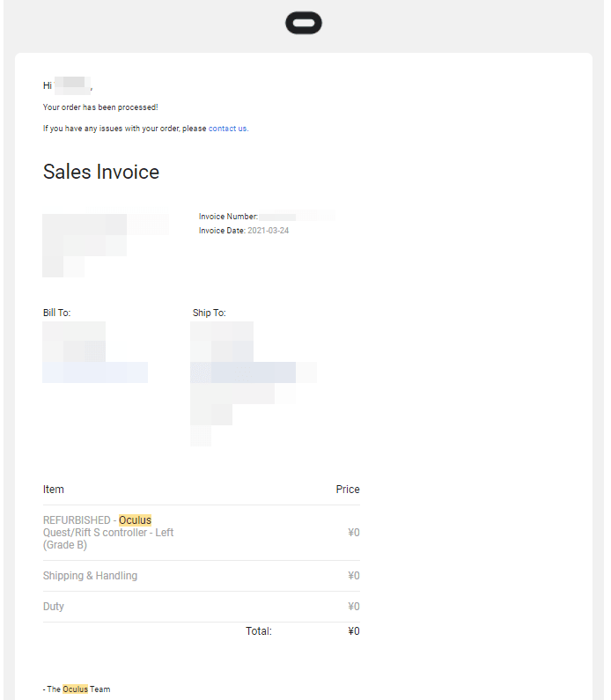Click the "Bill To:" label
The width and height of the screenshot is (611, 700).
click(56, 313)
